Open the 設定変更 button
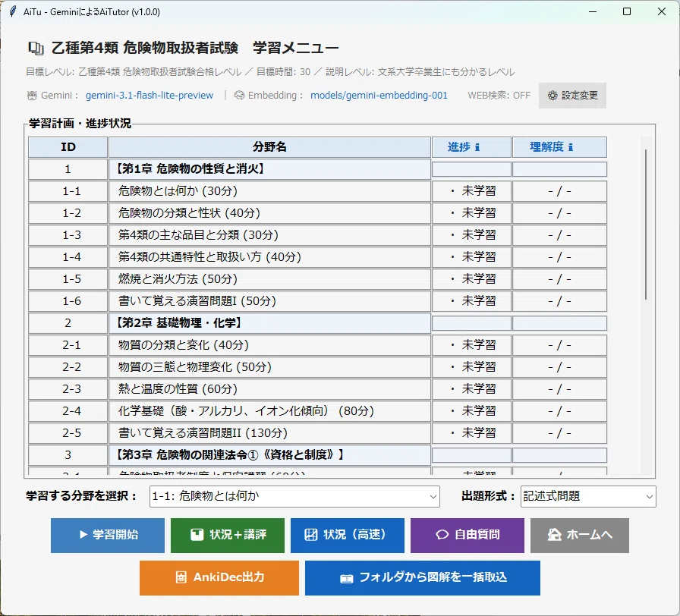This screenshot has height=616, width=680. [572, 96]
